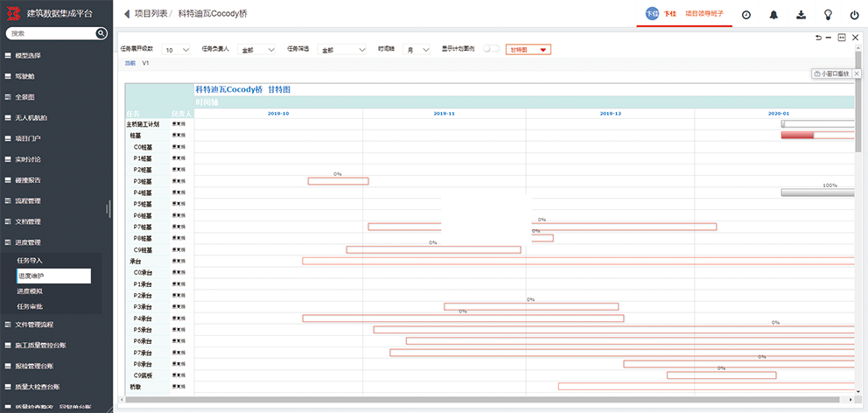Open 流程管理 in the sidebar
868x413 pixels.
29,201
